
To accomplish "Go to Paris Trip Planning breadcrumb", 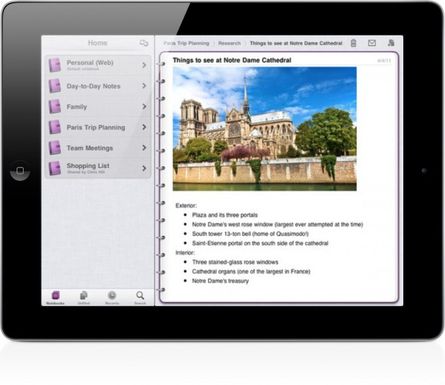I will click(186, 43).
